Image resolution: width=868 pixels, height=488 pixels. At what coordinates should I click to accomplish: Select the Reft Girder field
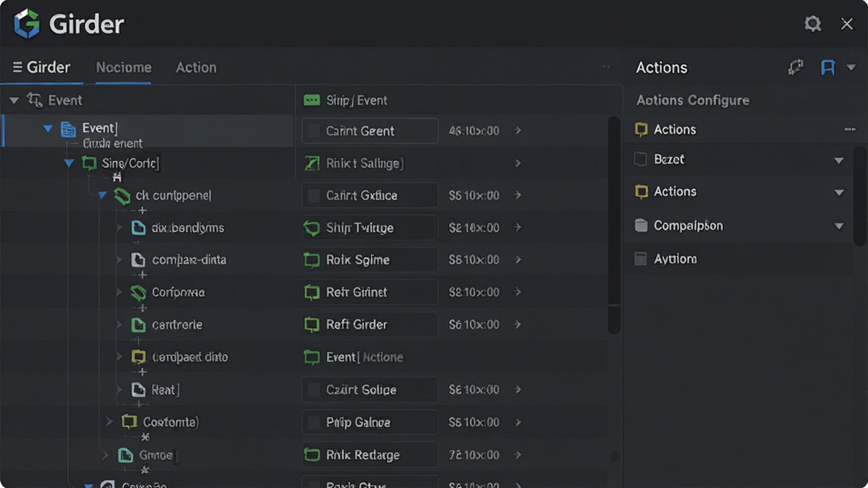pos(370,324)
